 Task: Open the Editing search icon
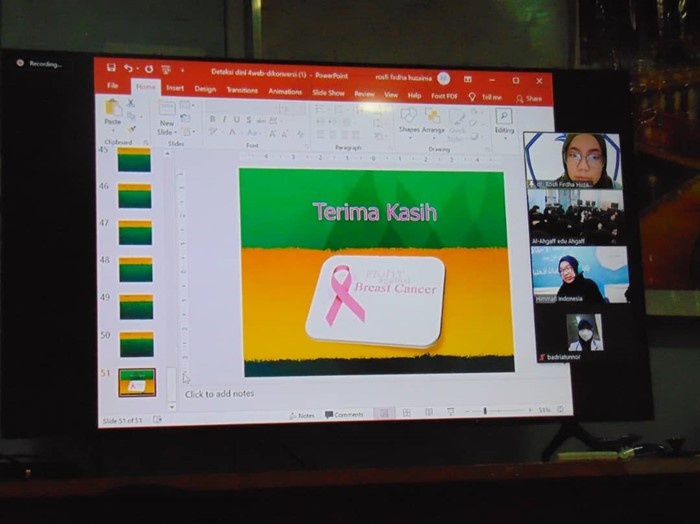tap(504, 117)
